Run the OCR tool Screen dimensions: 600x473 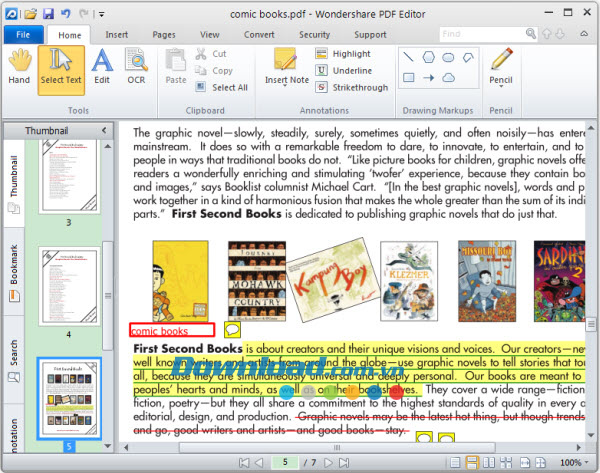(136, 66)
